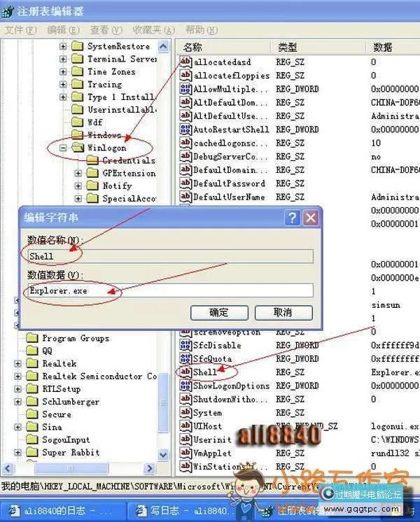Select the RTLSetup tree item

(x=62, y=389)
